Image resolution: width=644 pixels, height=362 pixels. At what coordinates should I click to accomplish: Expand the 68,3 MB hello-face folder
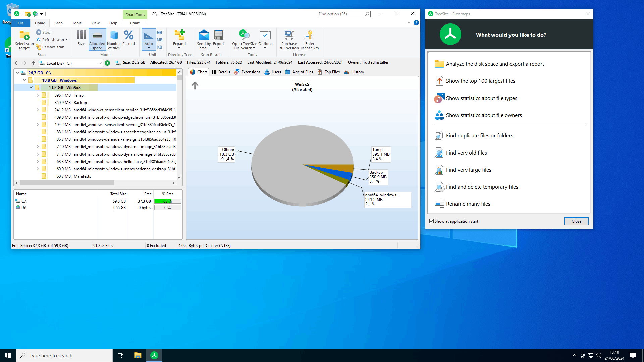38,162
